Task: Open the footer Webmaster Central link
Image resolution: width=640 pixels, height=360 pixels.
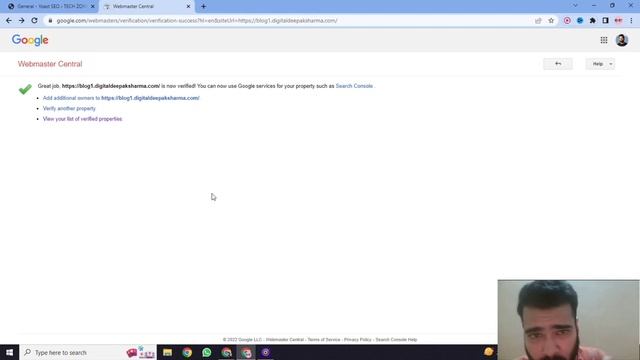Action: click(284, 340)
